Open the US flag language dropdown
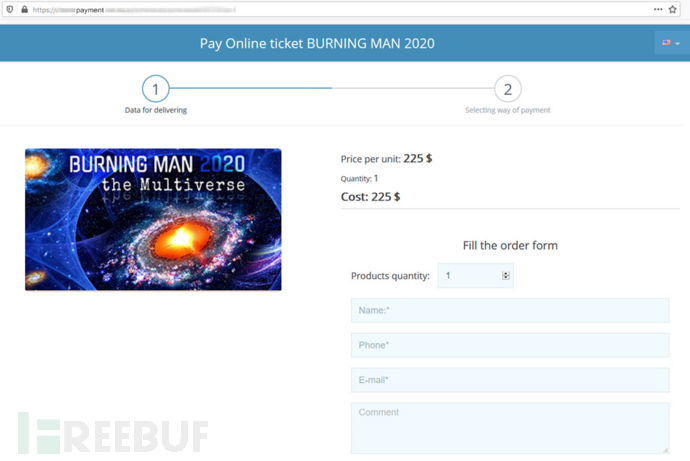This screenshot has height=461, width=690. [x=671, y=43]
